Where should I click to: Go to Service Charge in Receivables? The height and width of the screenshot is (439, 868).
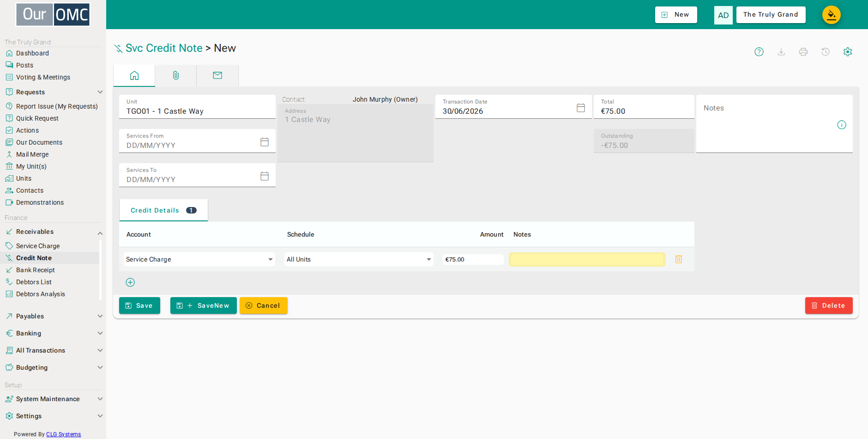38,246
